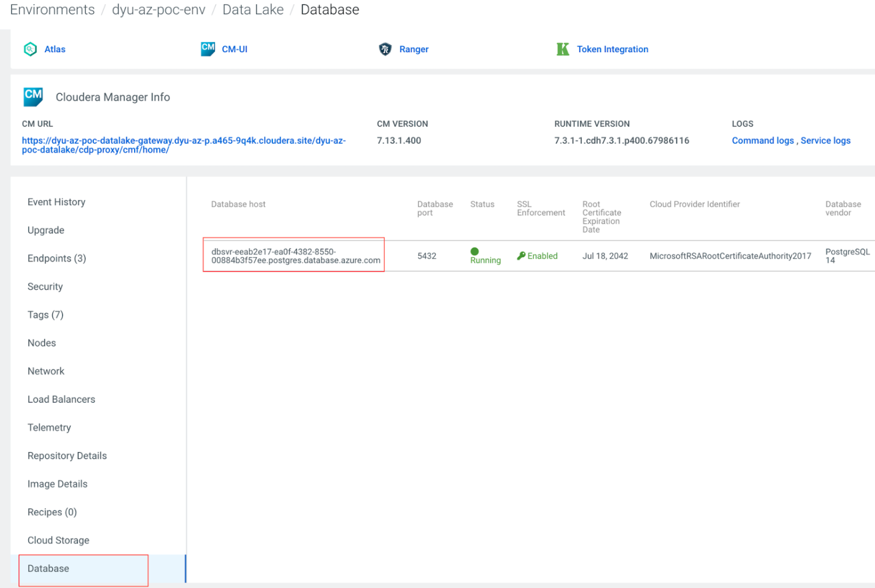Go to the Security section
875x588 pixels.
45,286
